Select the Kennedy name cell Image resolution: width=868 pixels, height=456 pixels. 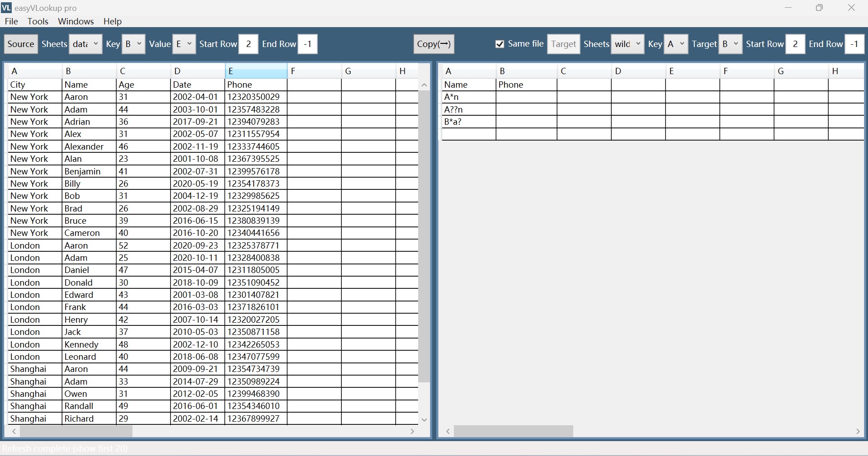tap(89, 344)
